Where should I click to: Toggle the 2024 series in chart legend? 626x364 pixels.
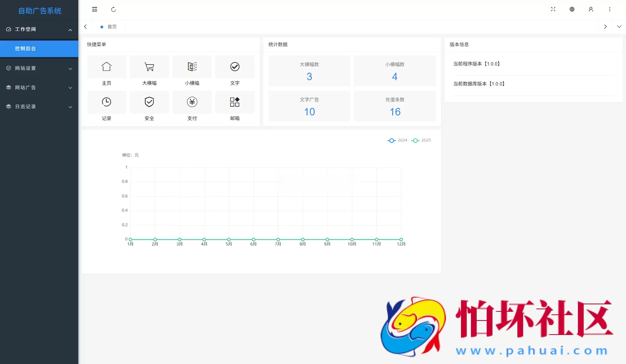[x=397, y=140]
